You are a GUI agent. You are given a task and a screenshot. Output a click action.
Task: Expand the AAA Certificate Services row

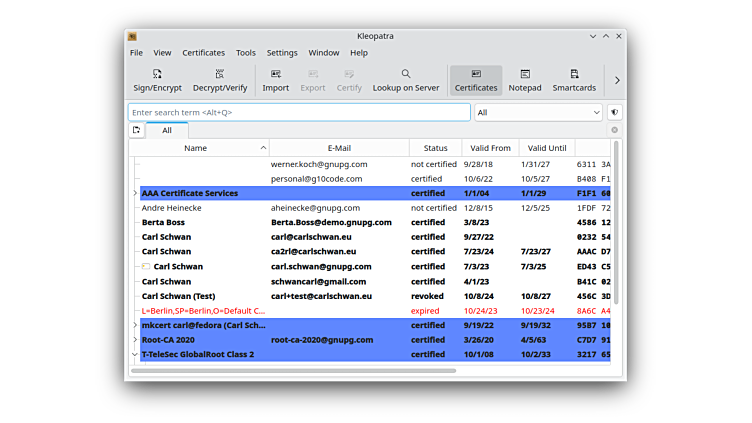click(135, 193)
